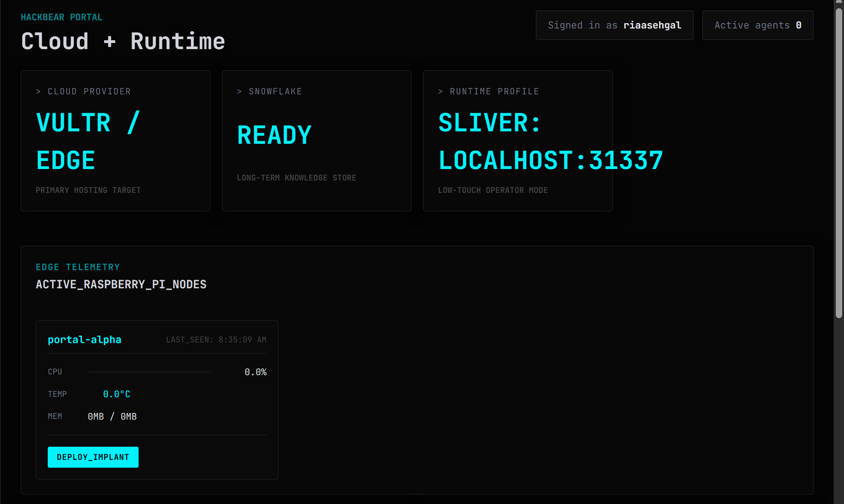Viewport: 844px width, 504px height.
Task: Click the HACKBEAR PORTAL header label
Action: click(62, 17)
